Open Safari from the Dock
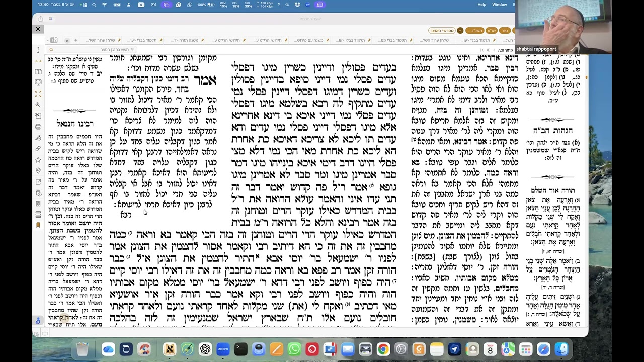The image size is (644, 362). [544, 349]
